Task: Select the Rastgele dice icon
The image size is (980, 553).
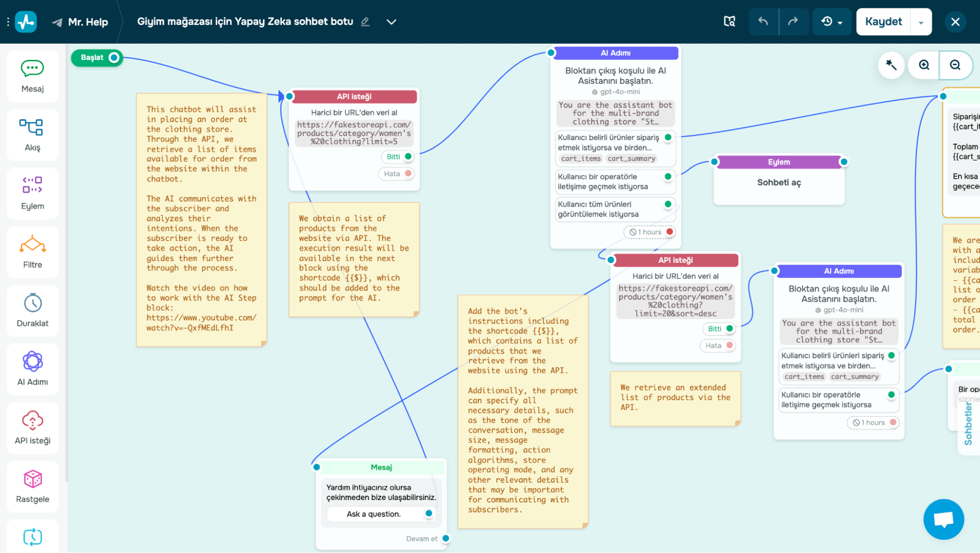Action: point(33,479)
